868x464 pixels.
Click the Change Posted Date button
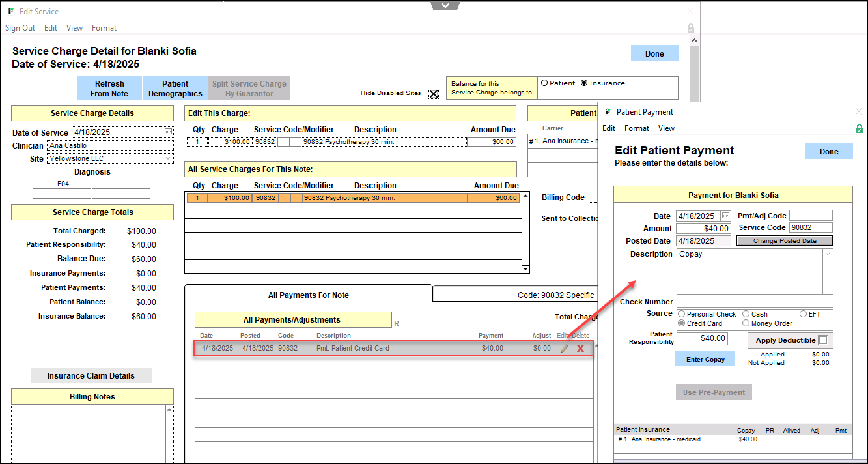[784, 240]
